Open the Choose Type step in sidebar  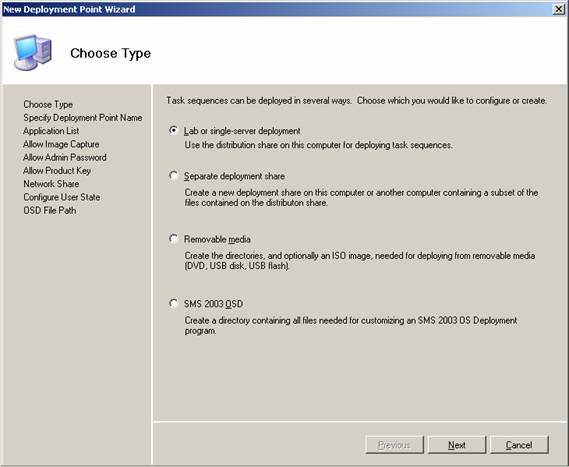coord(48,105)
